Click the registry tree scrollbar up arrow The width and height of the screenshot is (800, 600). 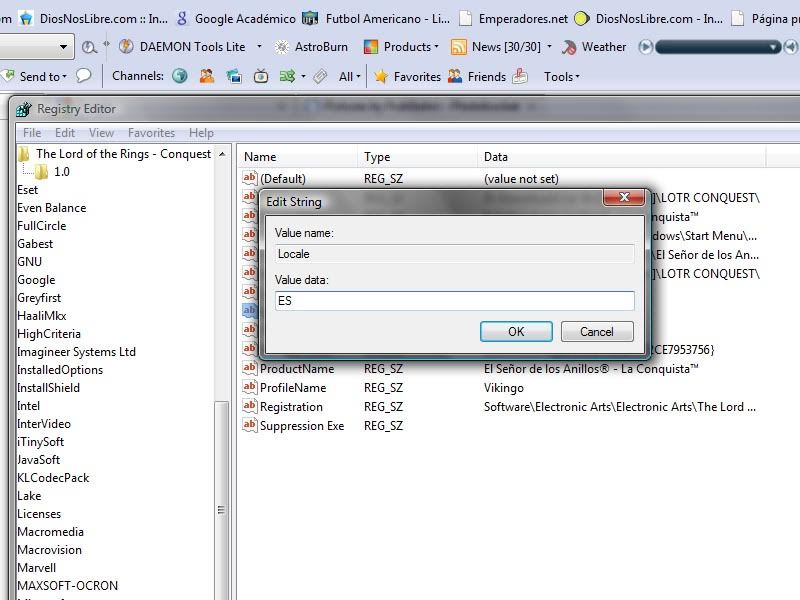pyautogui.click(x=222, y=154)
